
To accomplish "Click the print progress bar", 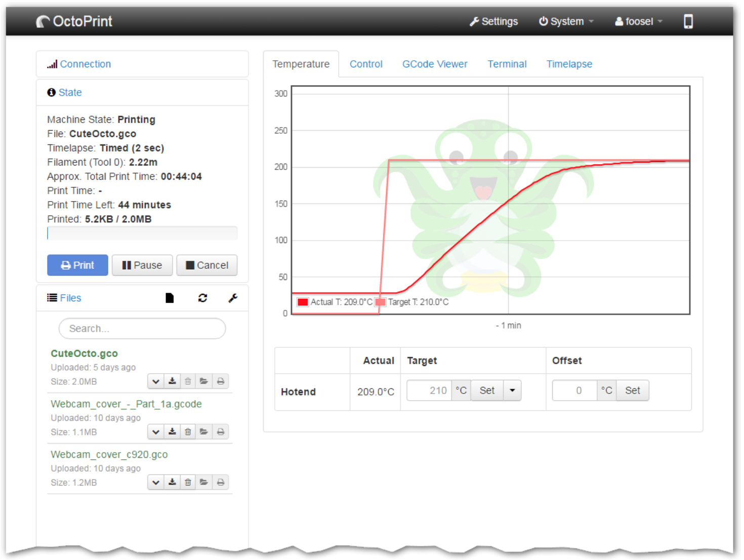I will click(142, 233).
